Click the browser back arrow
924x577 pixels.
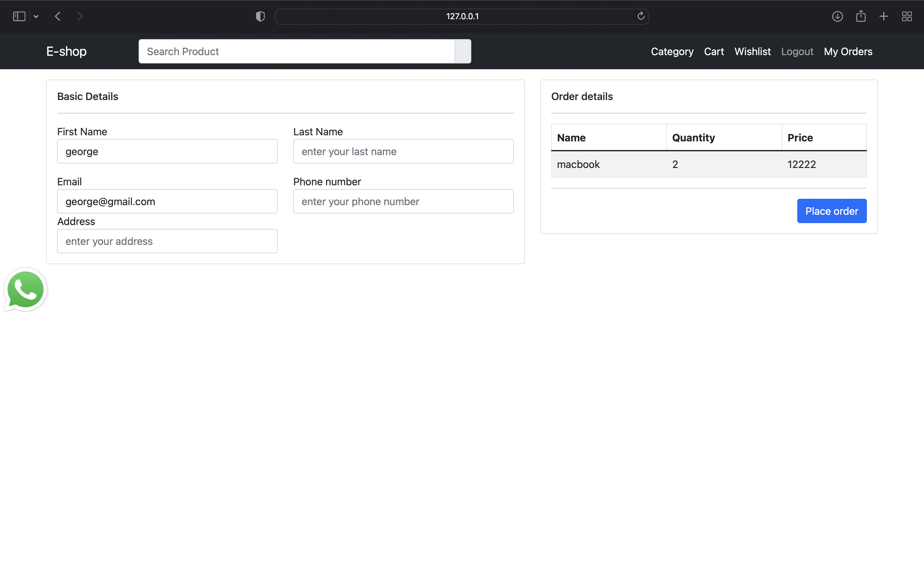tap(58, 16)
